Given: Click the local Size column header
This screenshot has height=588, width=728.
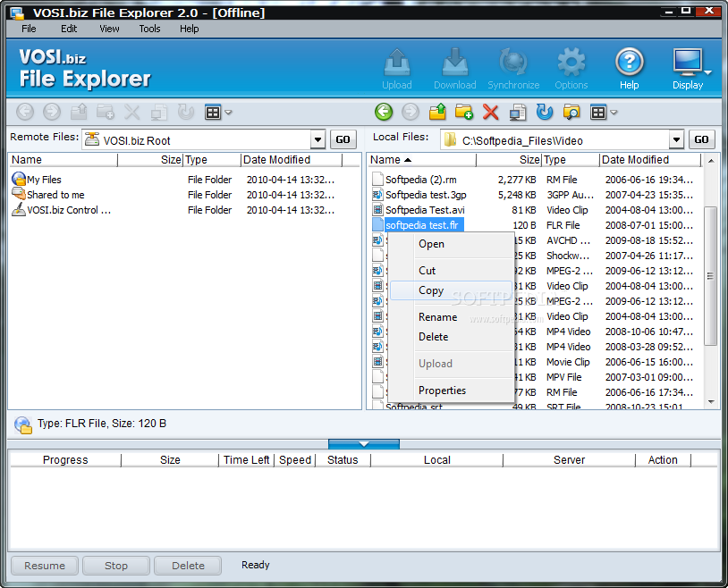Looking at the screenshot, I should coord(509,160).
